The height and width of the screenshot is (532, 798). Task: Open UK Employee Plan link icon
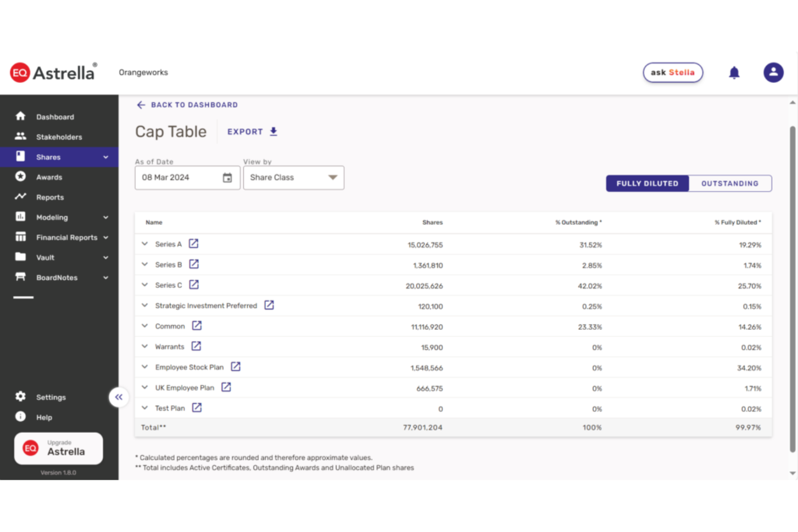coord(226,387)
